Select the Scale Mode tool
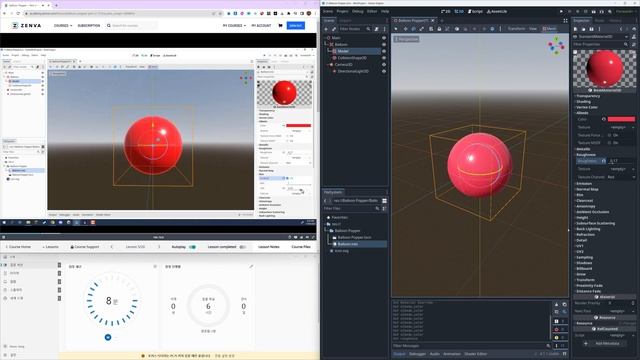 [x=422, y=29]
